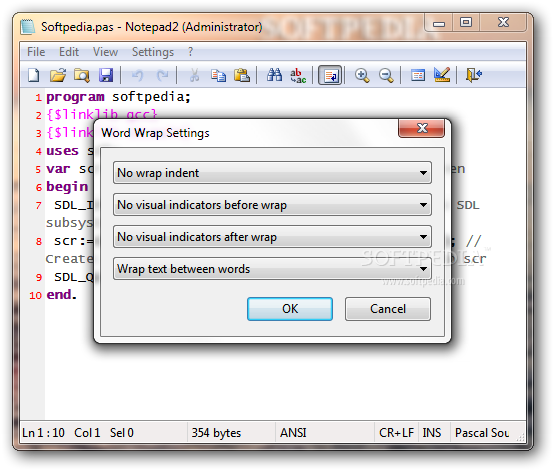Minimize the Notepad2 window
The height and width of the screenshot is (471, 554).
point(438,23)
